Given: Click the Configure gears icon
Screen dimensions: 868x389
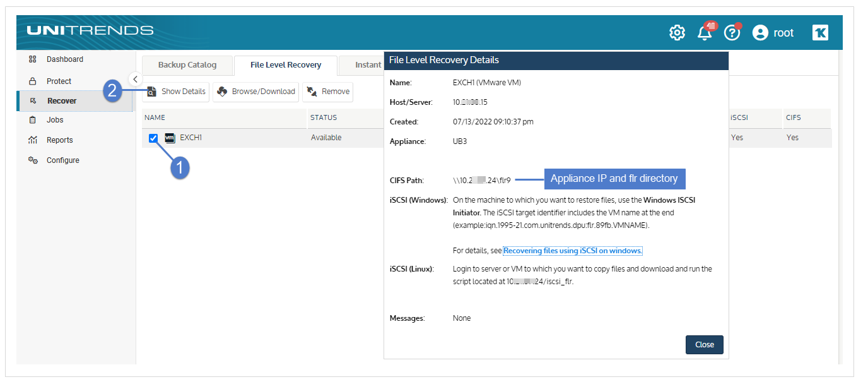Looking at the screenshot, I should [33, 160].
